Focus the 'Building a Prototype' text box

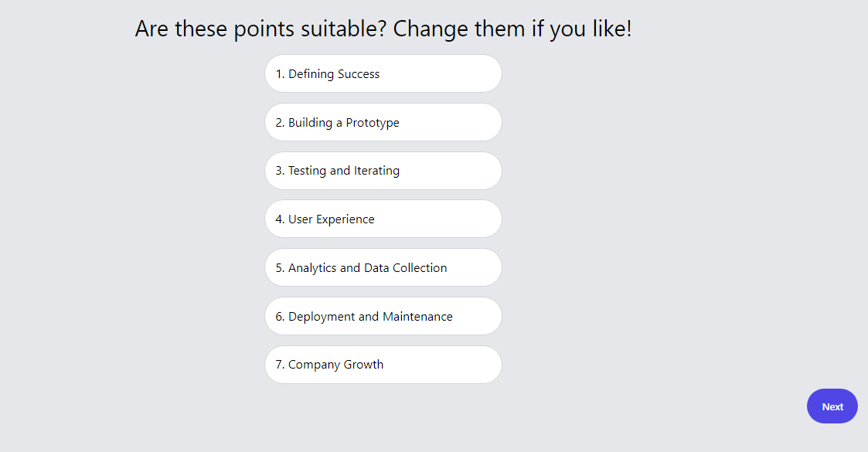point(383,122)
